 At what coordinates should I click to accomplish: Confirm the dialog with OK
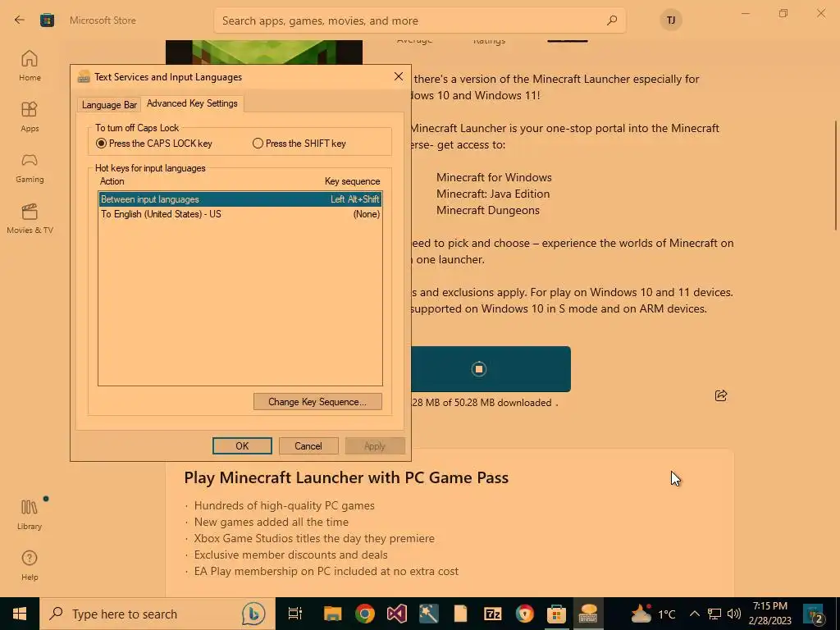(242, 445)
